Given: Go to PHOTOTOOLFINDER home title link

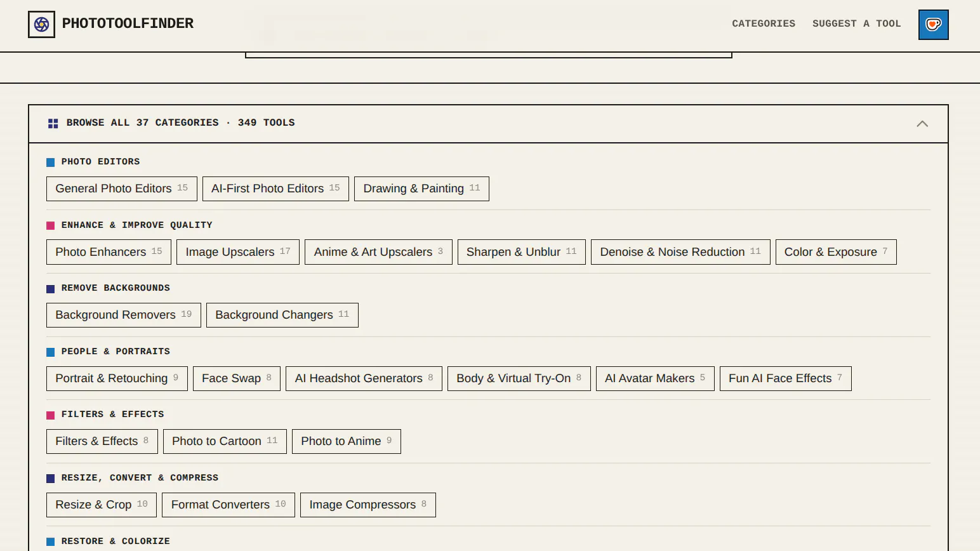Looking at the screenshot, I should [x=128, y=23].
